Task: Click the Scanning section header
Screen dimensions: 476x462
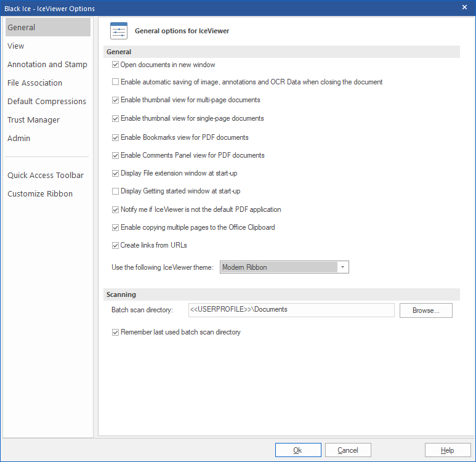Action: tap(281, 294)
